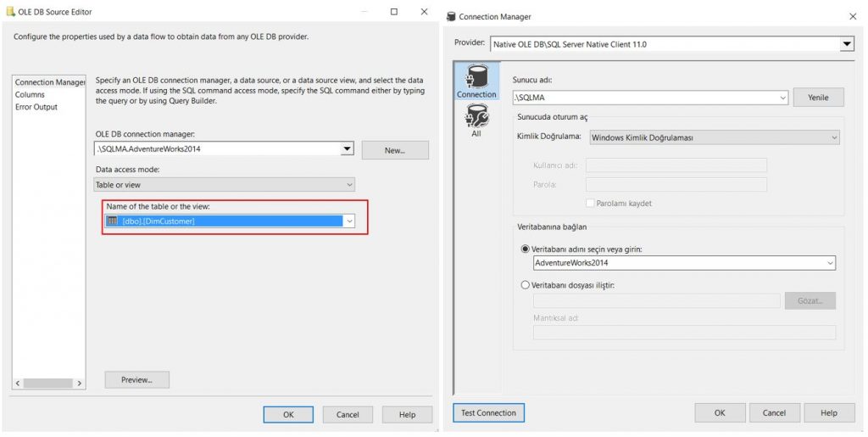Click the Yenile refresh button
Screen dimensions: 868x437
pos(818,98)
